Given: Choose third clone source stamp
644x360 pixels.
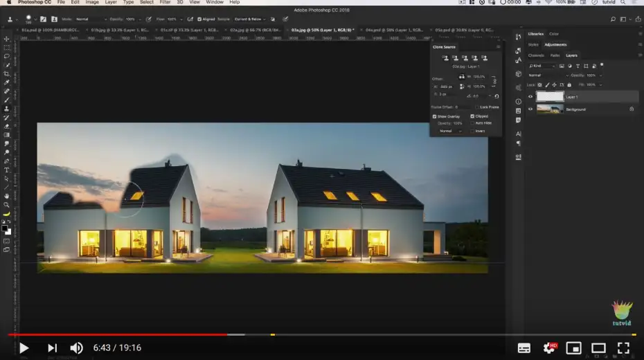Looking at the screenshot, I should tap(465, 58).
